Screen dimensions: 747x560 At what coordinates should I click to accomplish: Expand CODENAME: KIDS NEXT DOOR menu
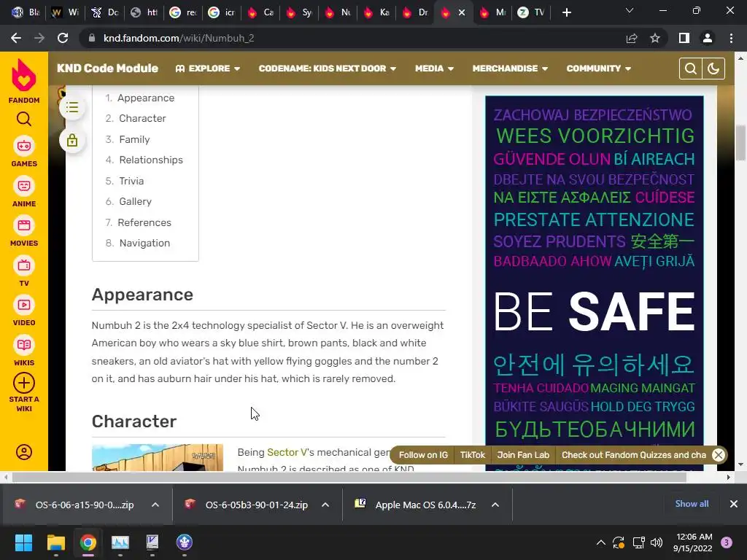click(x=328, y=69)
